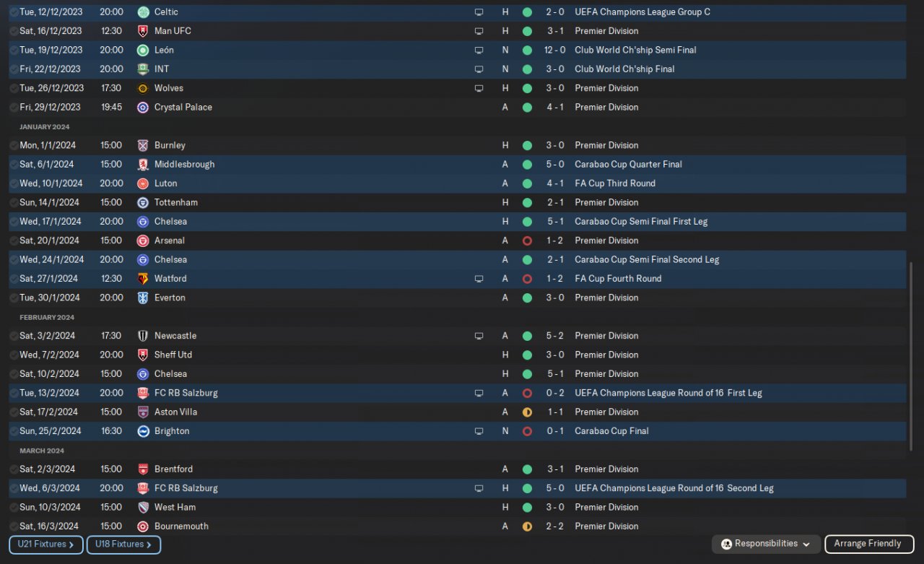
Task: Click the Watford club badge
Action: [x=143, y=279]
